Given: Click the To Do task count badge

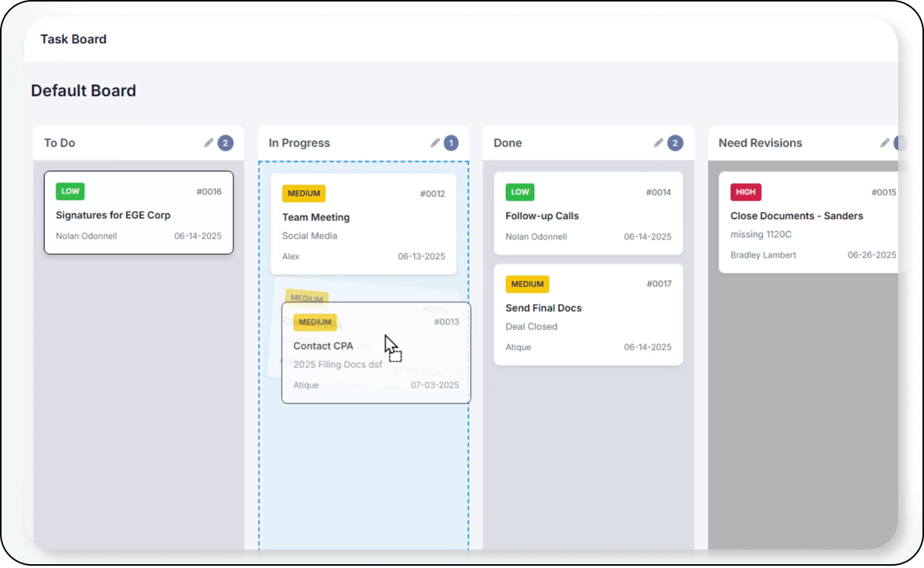Looking at the screenshot, I should click(x=225, y=143).
